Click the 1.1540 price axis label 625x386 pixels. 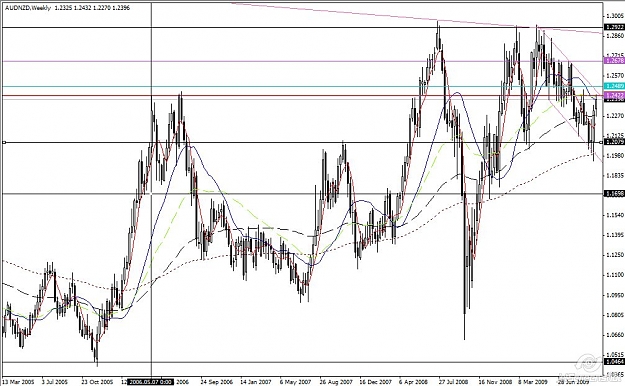615,215
